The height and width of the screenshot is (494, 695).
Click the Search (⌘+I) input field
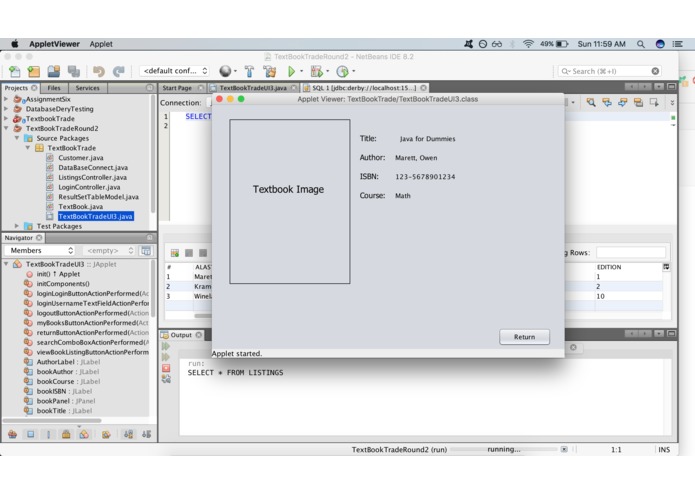[x=609, y=71]
